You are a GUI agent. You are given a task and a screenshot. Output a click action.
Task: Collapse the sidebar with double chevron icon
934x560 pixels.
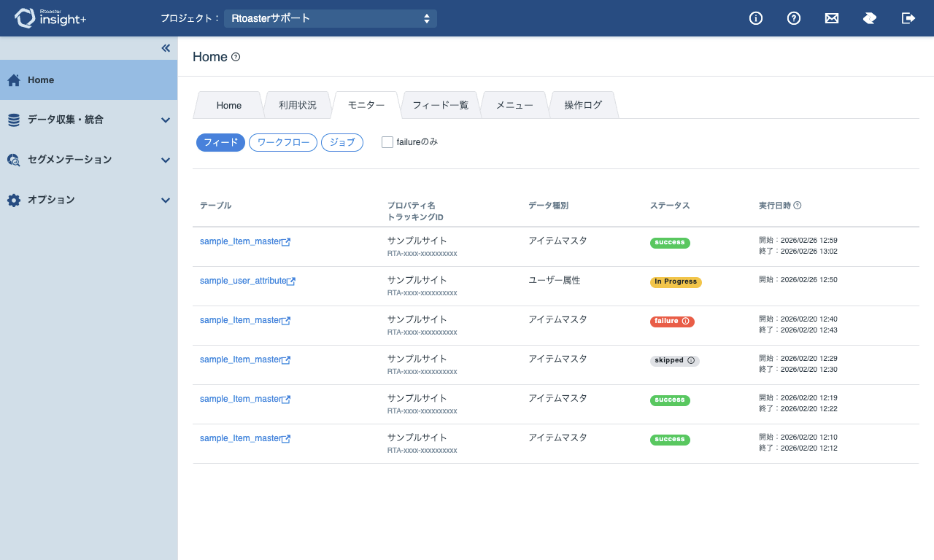(166, 48)
